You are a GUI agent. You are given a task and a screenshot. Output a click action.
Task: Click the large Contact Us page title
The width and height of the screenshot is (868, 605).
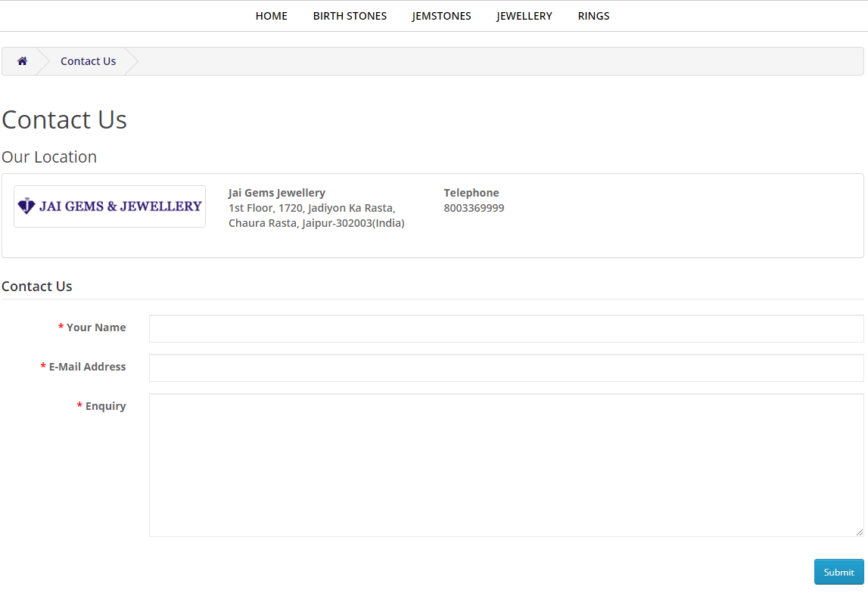pos(64,120)
